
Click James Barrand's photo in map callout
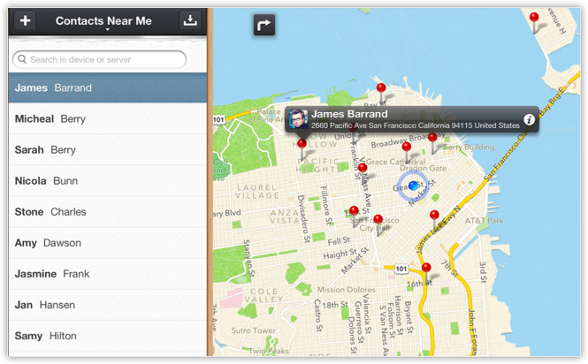tap(300, 119)
